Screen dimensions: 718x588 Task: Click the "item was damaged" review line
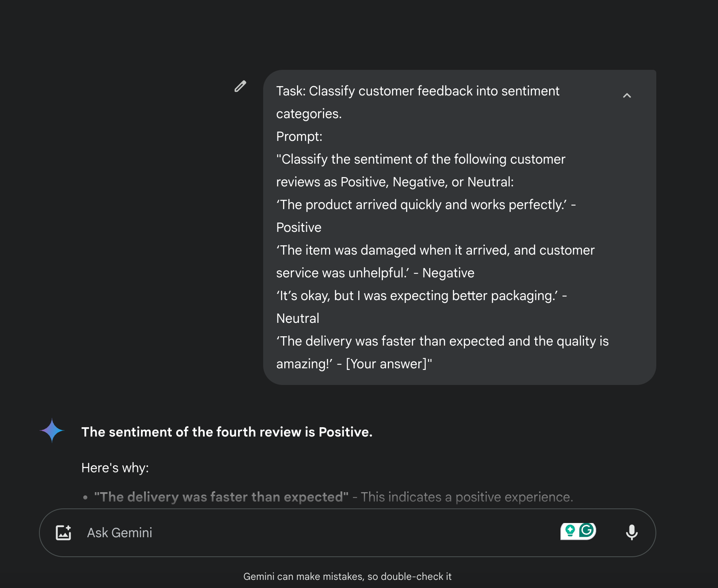pos(435,250)
